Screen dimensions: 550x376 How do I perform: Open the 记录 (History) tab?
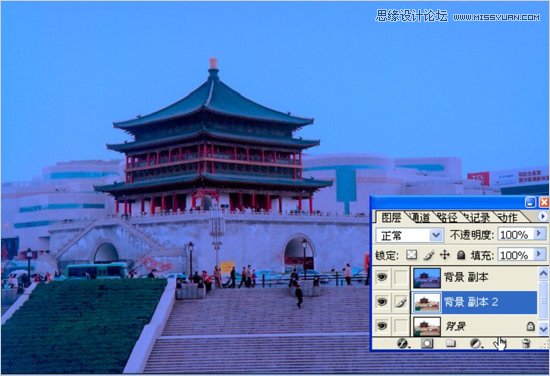click(477, 218)
